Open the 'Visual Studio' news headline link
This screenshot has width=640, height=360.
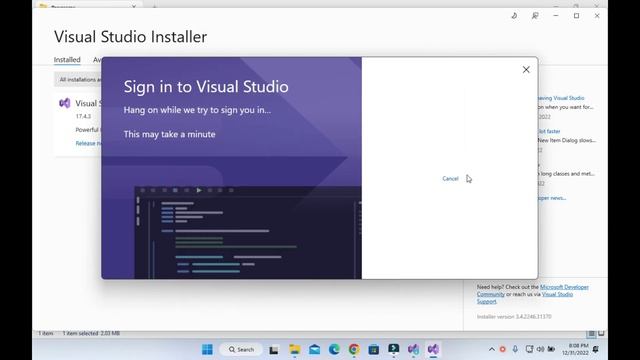(561, 98)
